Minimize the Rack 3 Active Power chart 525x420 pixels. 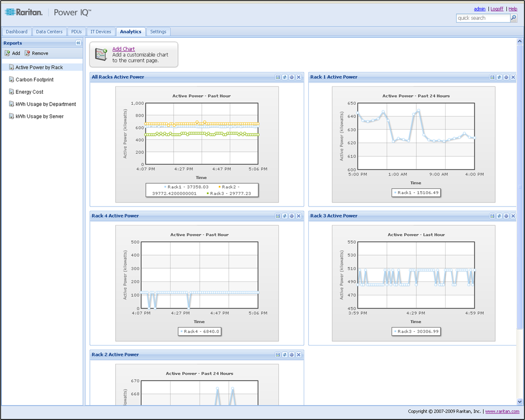492,216
